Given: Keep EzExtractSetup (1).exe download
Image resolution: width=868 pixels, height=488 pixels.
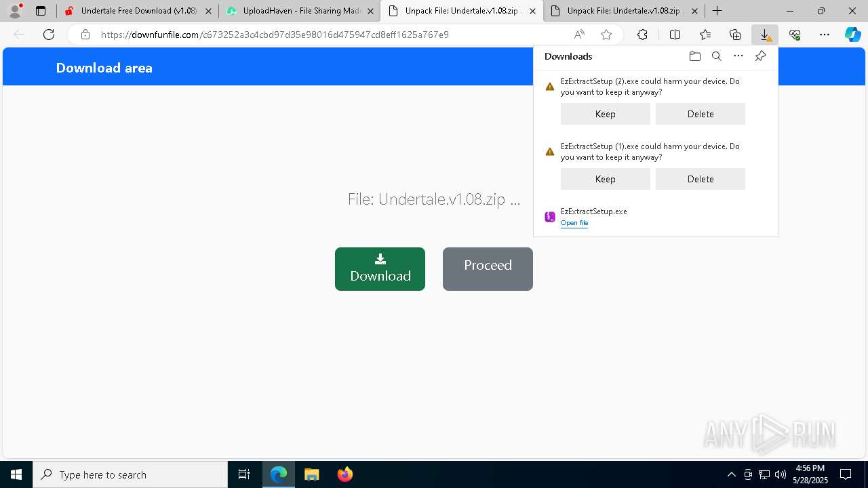Looking at the screenshot, I should pos(605,179).
